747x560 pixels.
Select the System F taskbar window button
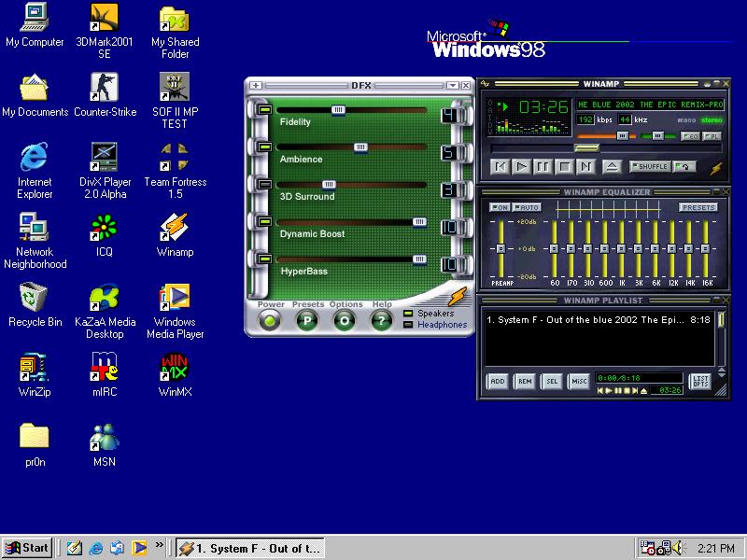pyautogui.click(x=249, y=548)
